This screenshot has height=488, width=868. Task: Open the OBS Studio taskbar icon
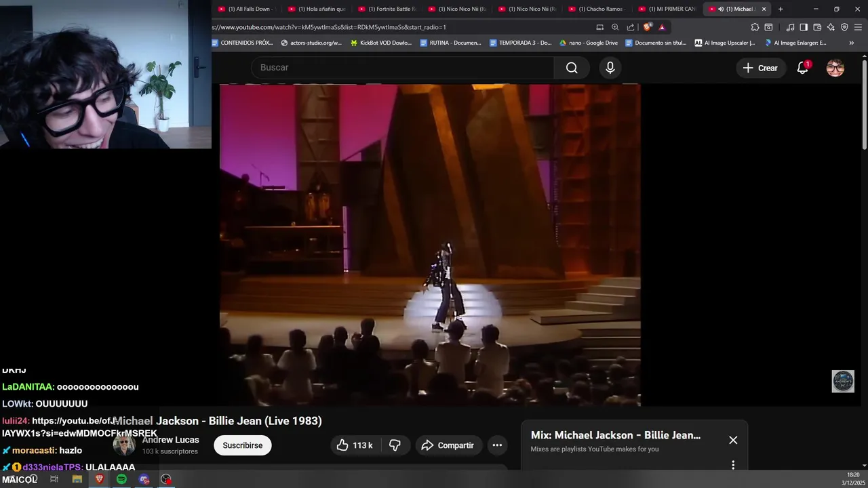[166, 479]
